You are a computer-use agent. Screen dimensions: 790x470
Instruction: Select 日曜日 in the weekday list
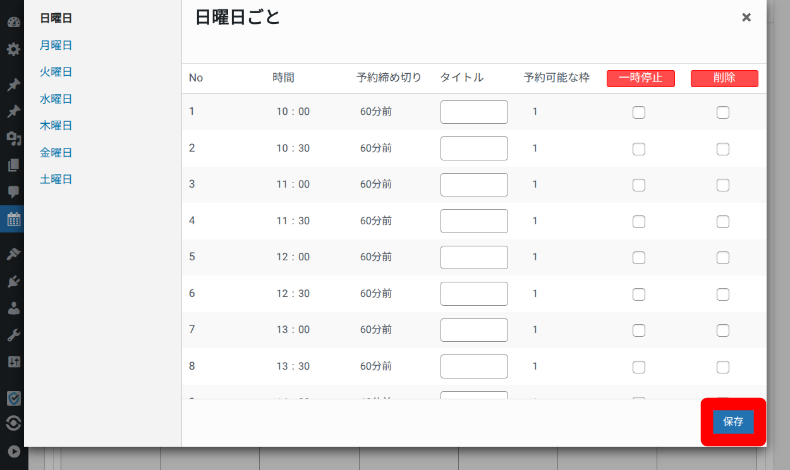pos(56,18)
